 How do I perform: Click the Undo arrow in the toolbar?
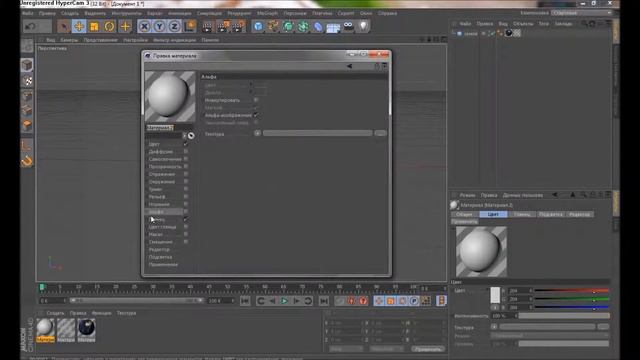tap(30, 27)
